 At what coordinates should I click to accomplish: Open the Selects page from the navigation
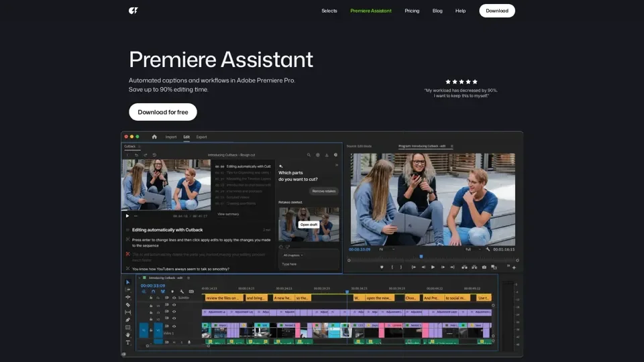pyautogui.click(x=329, y=11)
